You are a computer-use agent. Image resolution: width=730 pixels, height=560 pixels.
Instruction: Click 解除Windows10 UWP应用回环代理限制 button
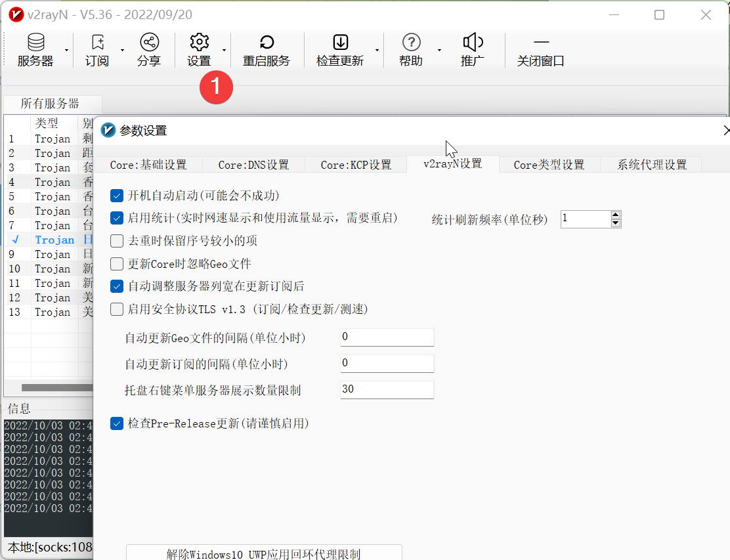pyautogui.click(x=263, y=554)
